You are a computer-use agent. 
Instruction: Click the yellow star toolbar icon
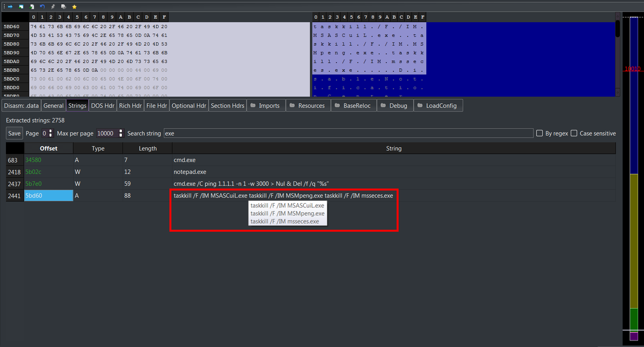(x=74, y=6)
